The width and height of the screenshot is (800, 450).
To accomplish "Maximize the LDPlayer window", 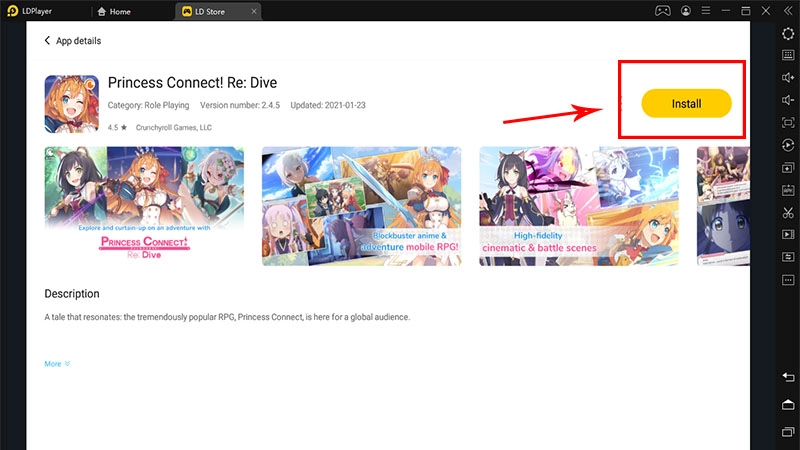I will pyautogui.click(x=745, y=11).
